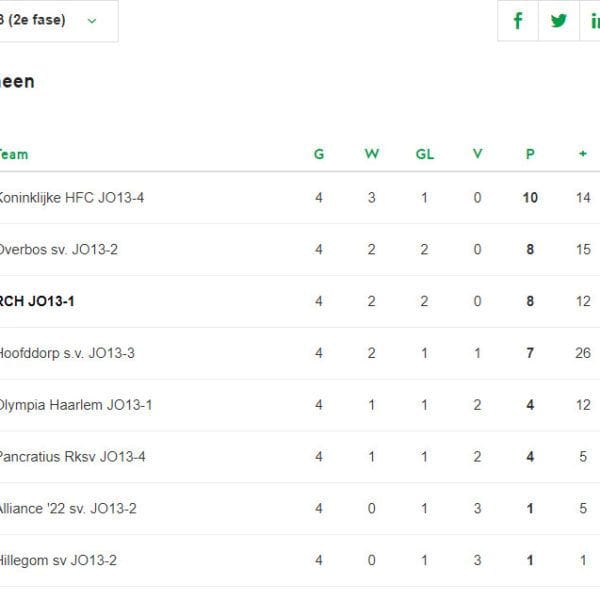Open Overbos sv. JO13-2 team
Viewport: 600px width, 600px height.
pyautogui.click(x=59, y=249)
